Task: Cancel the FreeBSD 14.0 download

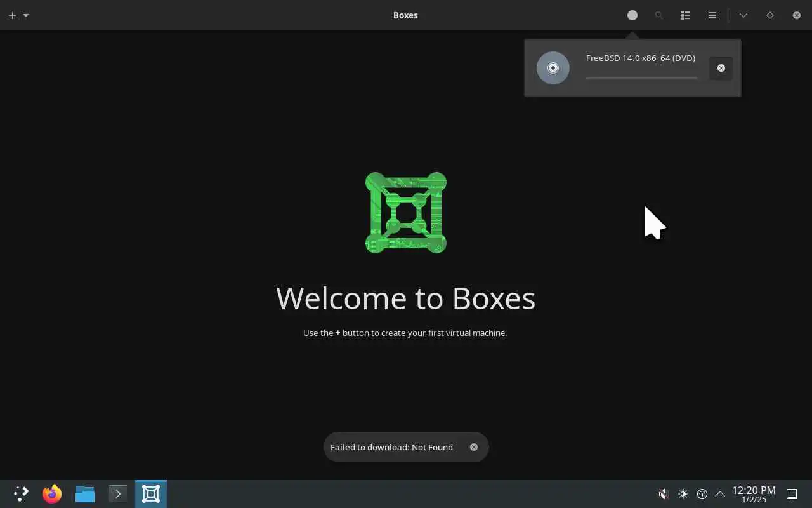Action: [721, 68]
